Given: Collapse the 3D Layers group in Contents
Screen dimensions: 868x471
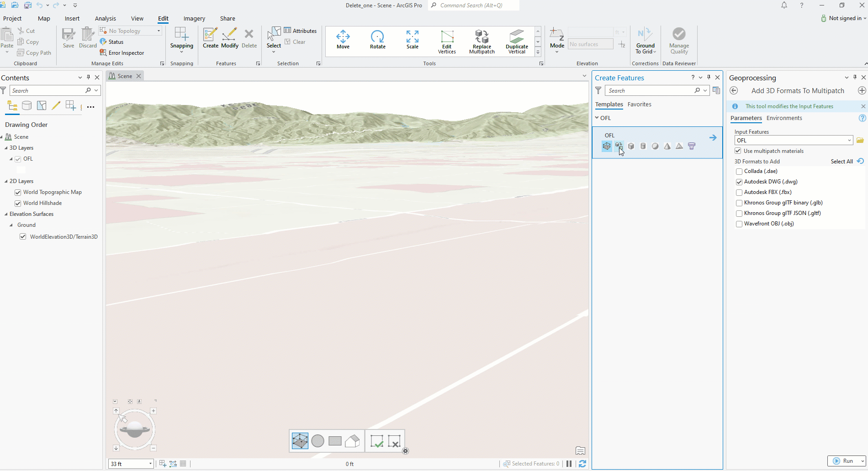Looking at the screenshot, I should tap(5, 147).
